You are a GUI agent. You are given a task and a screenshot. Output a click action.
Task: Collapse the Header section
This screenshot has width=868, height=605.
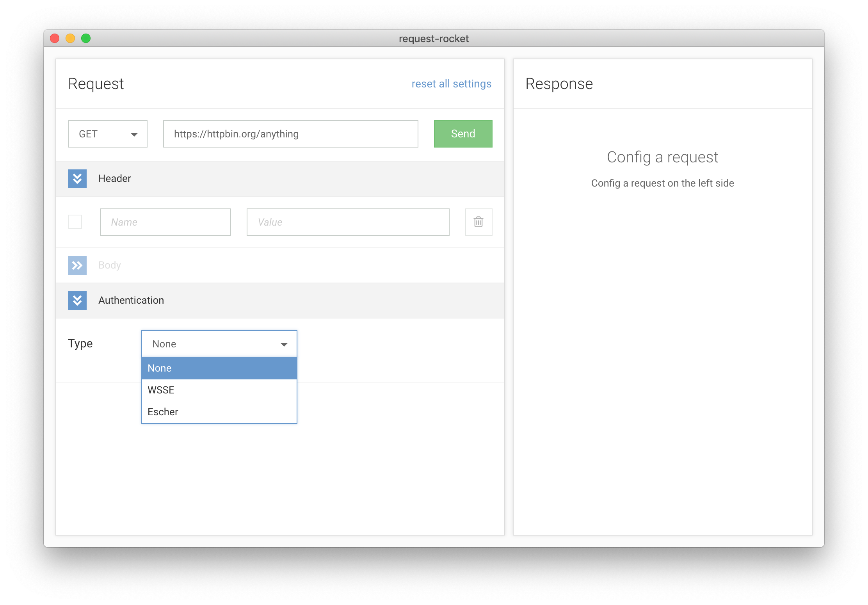(77, 179)
